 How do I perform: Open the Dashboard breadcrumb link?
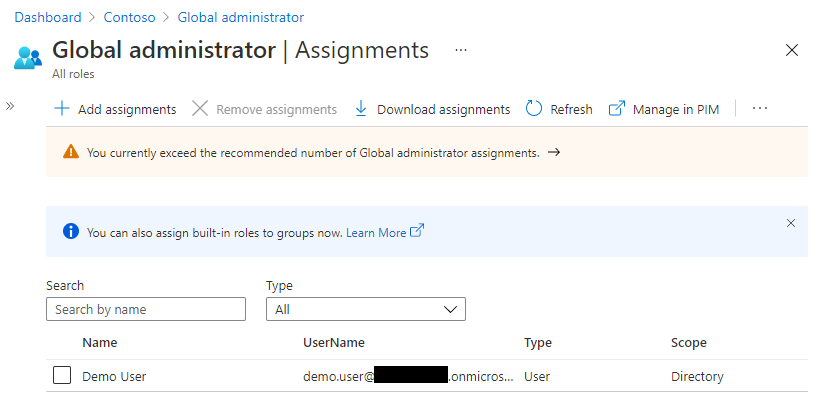(48, 17)
